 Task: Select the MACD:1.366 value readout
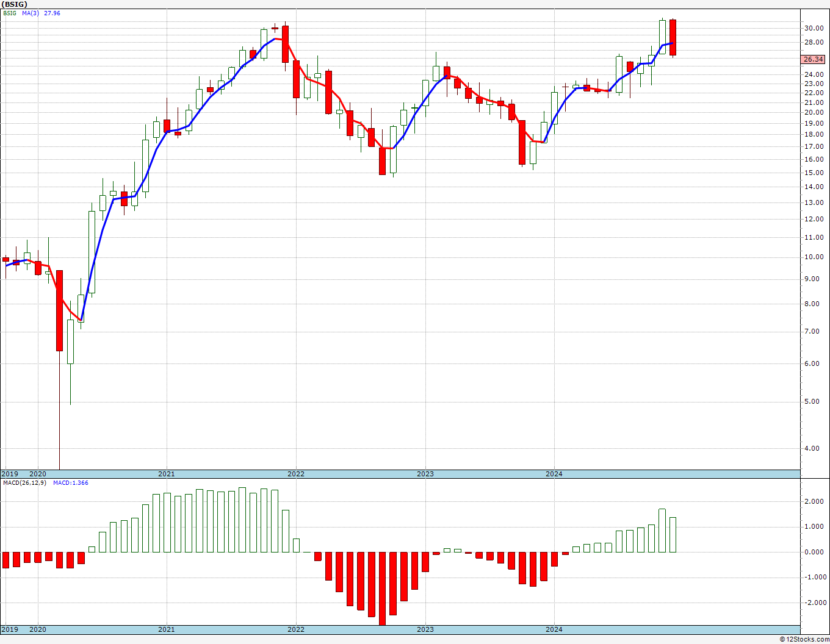(70, 483)
